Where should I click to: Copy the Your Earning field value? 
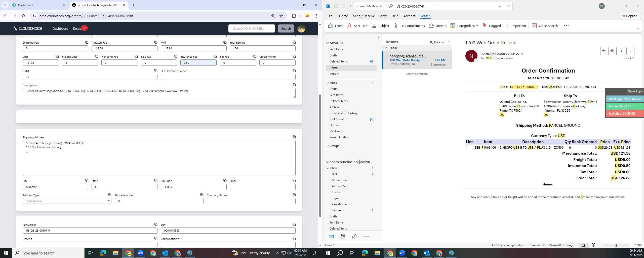pyautogui.click(x=294, y=42)
